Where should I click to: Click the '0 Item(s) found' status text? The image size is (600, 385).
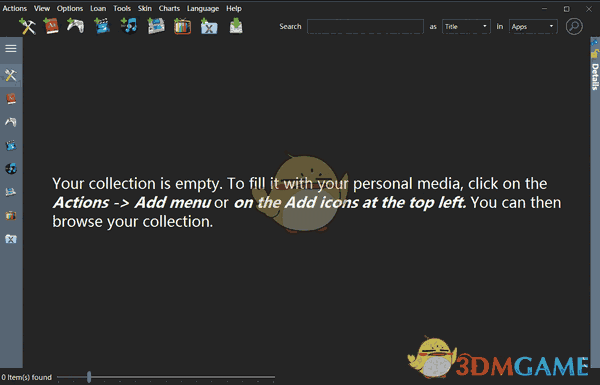click(26, 377)
